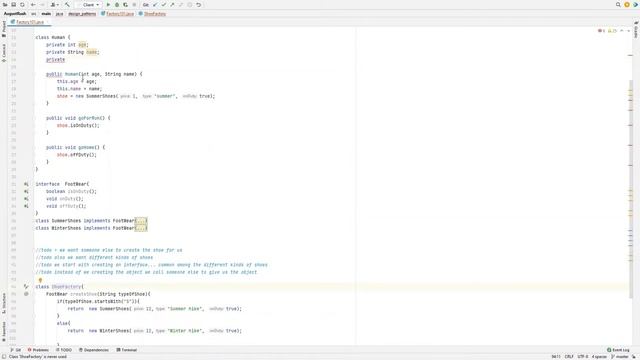Screen dimensions: 640x360
Task: Click the gutter icon beside createShoe method
Action: (x=26, y=294)
